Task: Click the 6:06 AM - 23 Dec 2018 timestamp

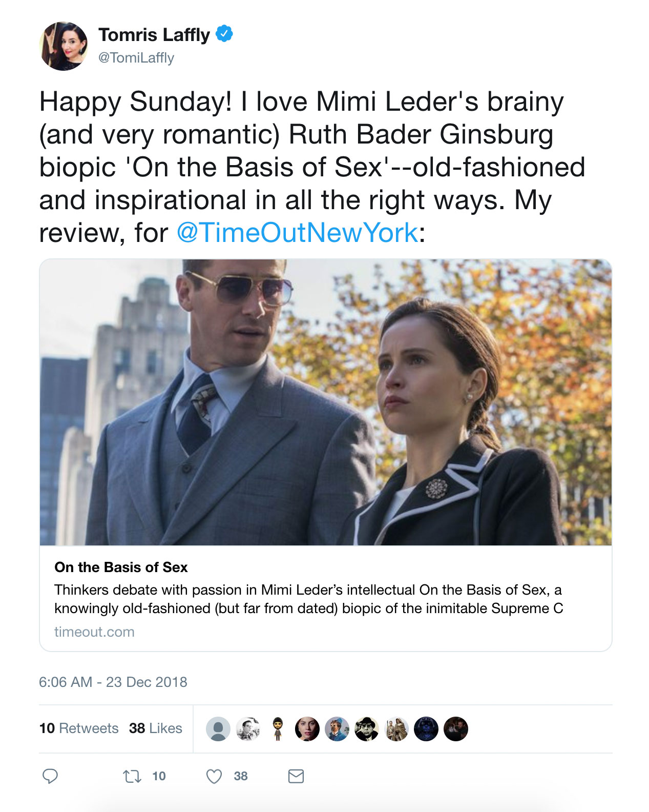Action: 113,682
